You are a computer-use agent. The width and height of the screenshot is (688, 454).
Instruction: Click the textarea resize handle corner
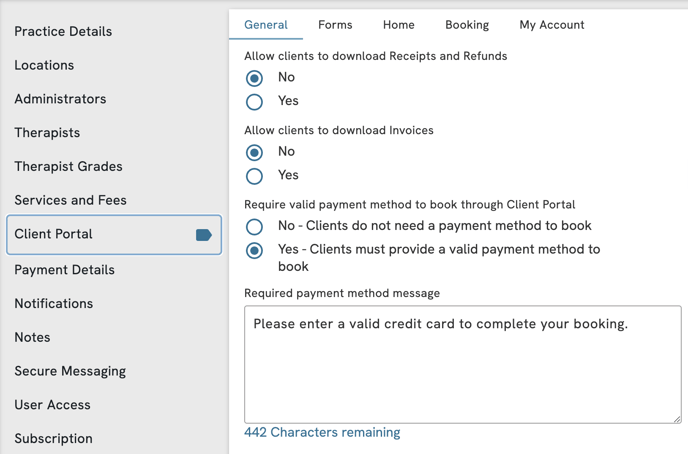tap(677, 419)
